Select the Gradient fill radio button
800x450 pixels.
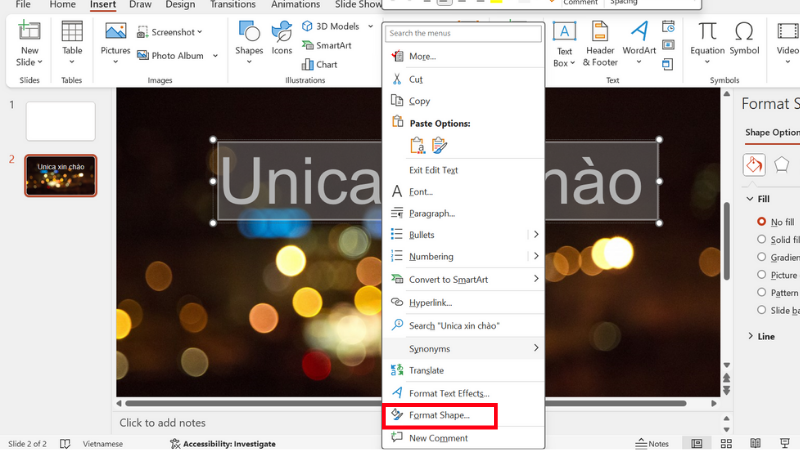761,257
